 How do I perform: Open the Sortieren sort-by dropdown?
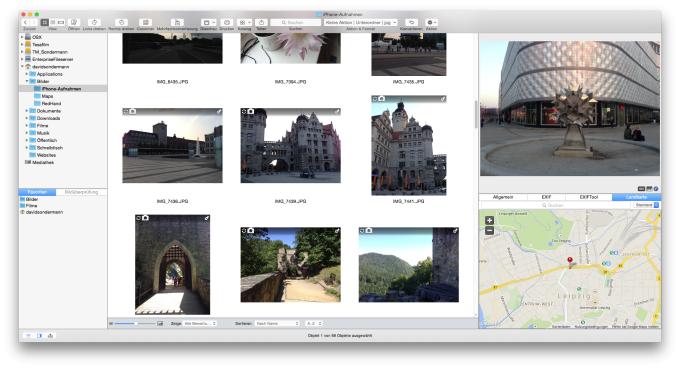tap(277, 323)
